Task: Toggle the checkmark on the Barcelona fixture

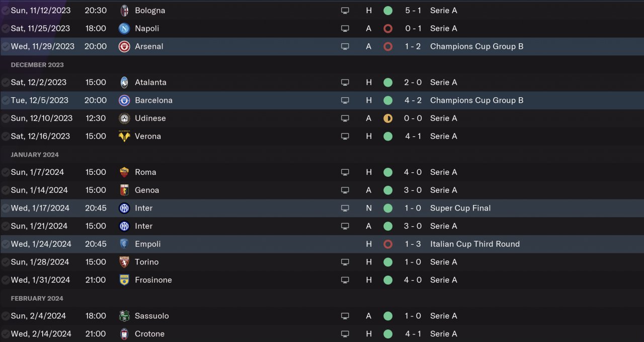Action: [x=6, y=101]
